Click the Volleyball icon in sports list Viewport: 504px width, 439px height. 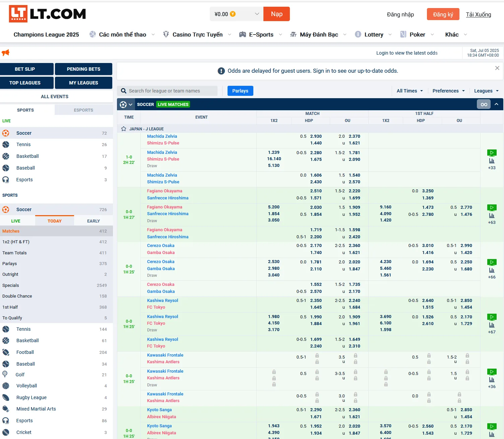tap(6, 386)
